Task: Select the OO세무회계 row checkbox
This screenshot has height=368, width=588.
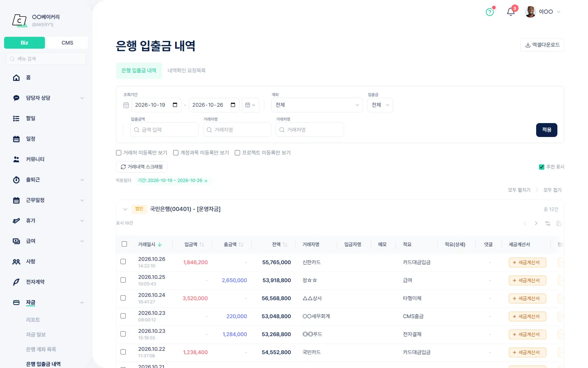Action: tap(123, 316)
